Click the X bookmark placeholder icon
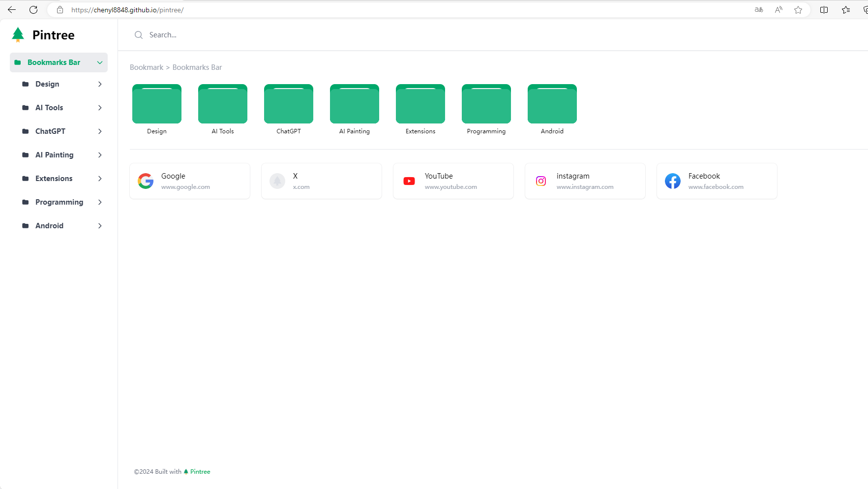The height and width of the screenshot is (489, 868). [277, 181]
